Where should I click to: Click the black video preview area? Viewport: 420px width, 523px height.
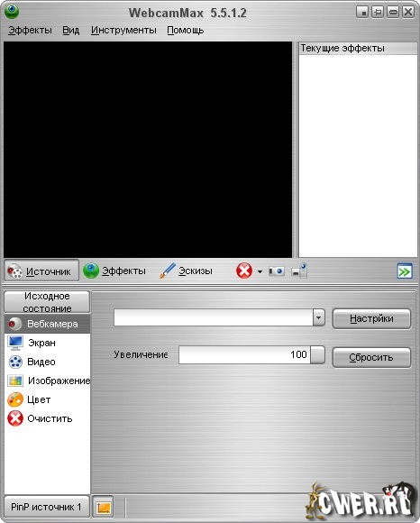pyautogui.click(x=148, y=149)
